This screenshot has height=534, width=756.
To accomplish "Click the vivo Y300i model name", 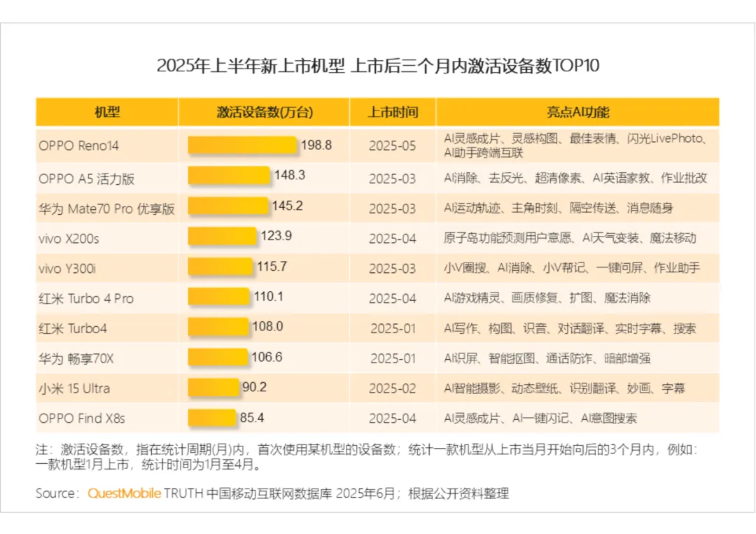I will (67, 269).
